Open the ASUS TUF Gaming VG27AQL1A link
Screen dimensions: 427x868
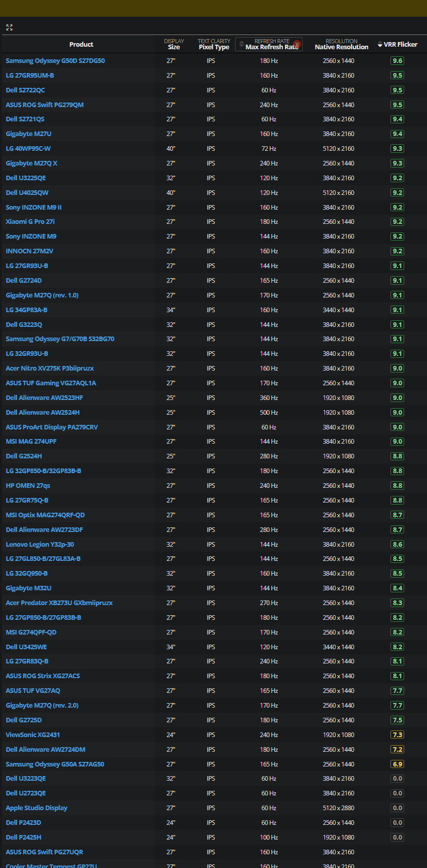pos(51,383)
